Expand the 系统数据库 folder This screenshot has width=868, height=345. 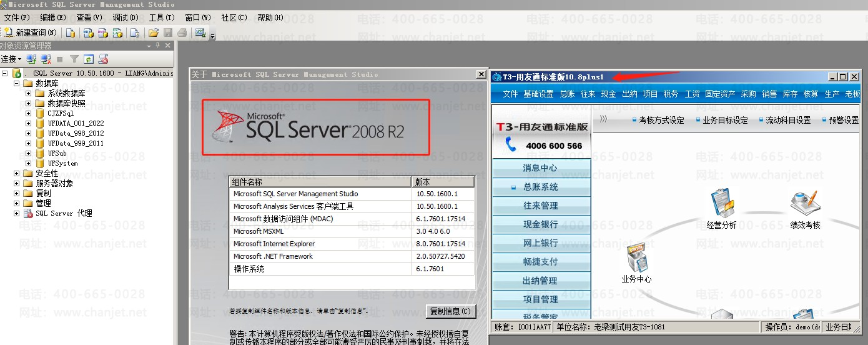coord(29,93)
